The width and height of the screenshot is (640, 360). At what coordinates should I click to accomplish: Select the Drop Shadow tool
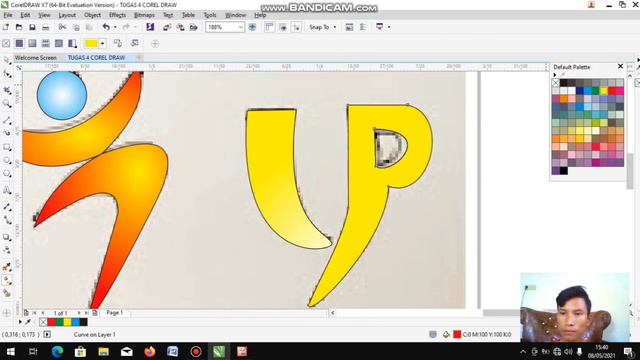(7, 237)
